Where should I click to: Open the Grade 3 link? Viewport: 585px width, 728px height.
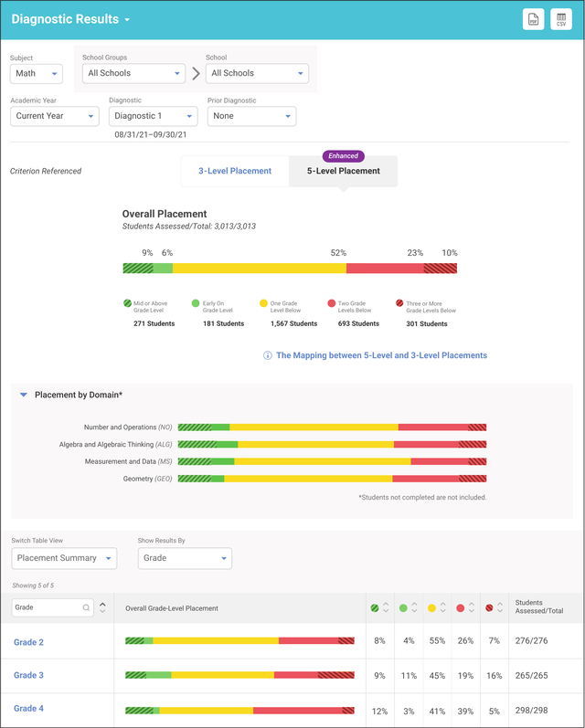coord(29,675)
